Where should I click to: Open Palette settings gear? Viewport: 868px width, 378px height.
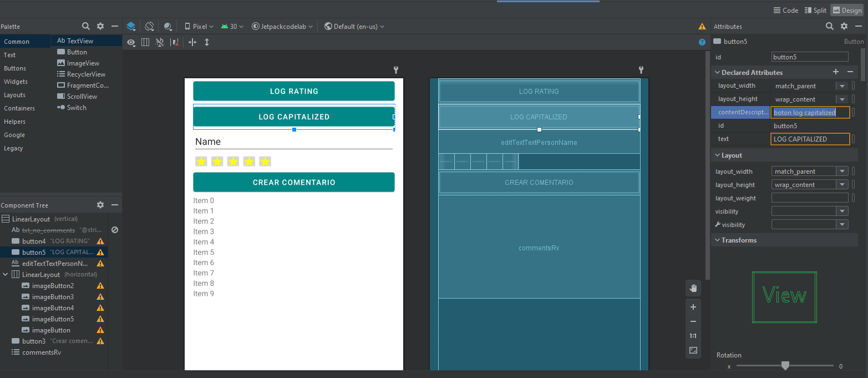(100, 26)
